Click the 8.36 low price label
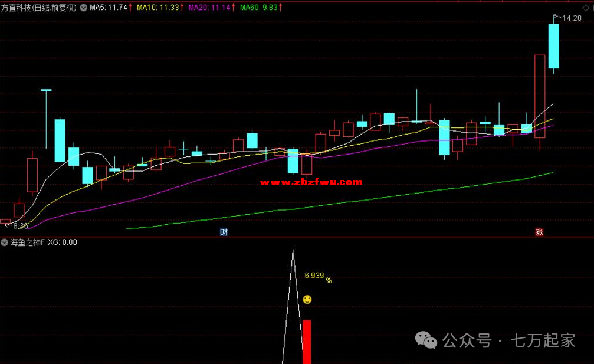The image size is (594, 364). 21,226
